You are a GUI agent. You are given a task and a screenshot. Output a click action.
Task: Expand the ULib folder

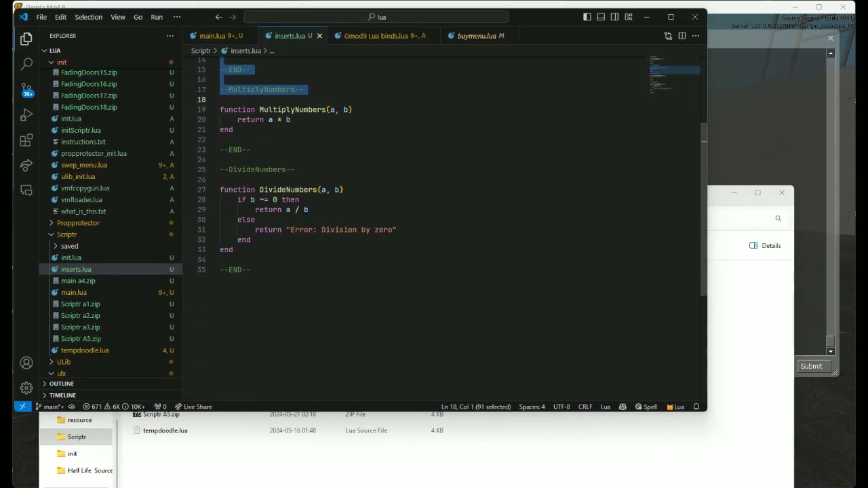pos(110,362)
